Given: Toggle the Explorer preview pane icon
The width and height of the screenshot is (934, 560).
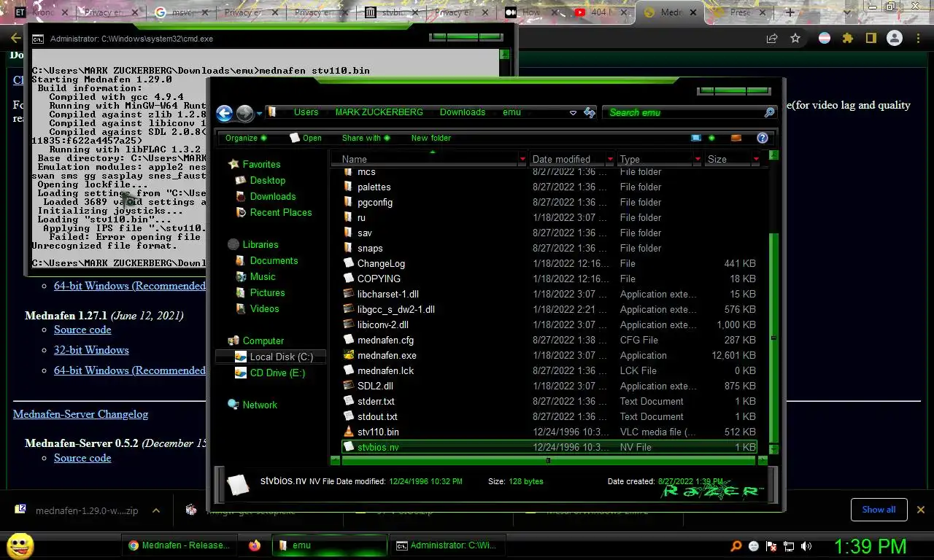Looking at the screenshot, I should [x=736, y=138].
